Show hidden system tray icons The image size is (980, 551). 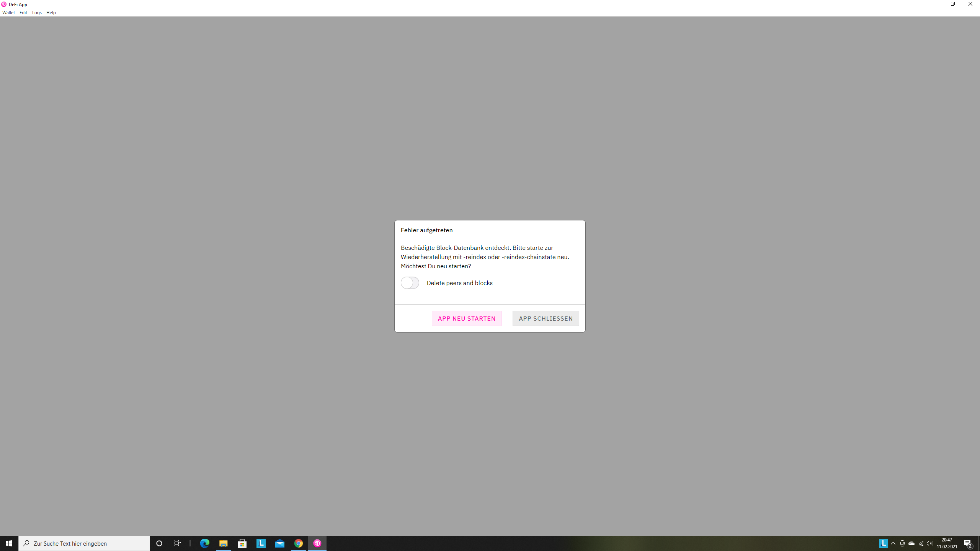pyautogui.click(x=893, y=543)
